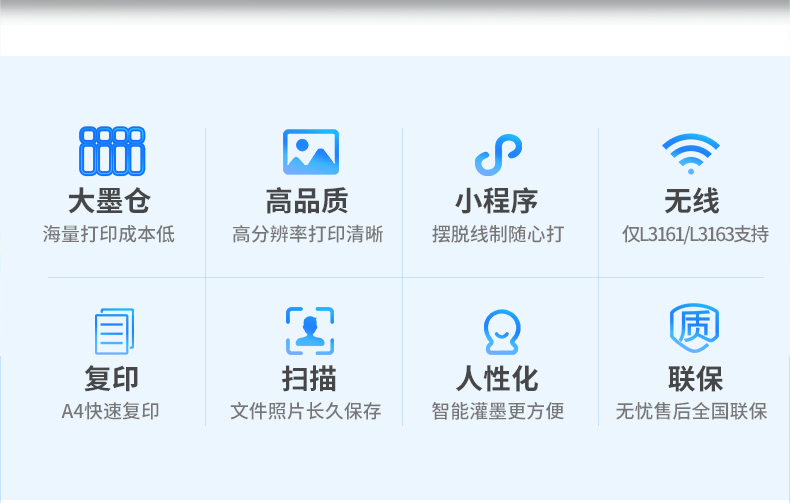Viewport: 790px width, 503px height.
Task: Click the mini program icon above 小程序
Action: click(x=498, y=155)
